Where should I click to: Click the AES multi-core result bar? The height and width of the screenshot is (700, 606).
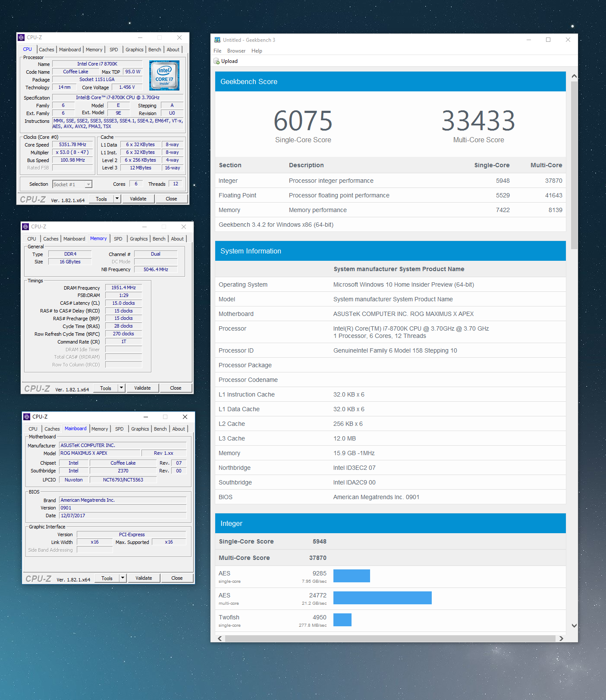[x=383, y=598]
